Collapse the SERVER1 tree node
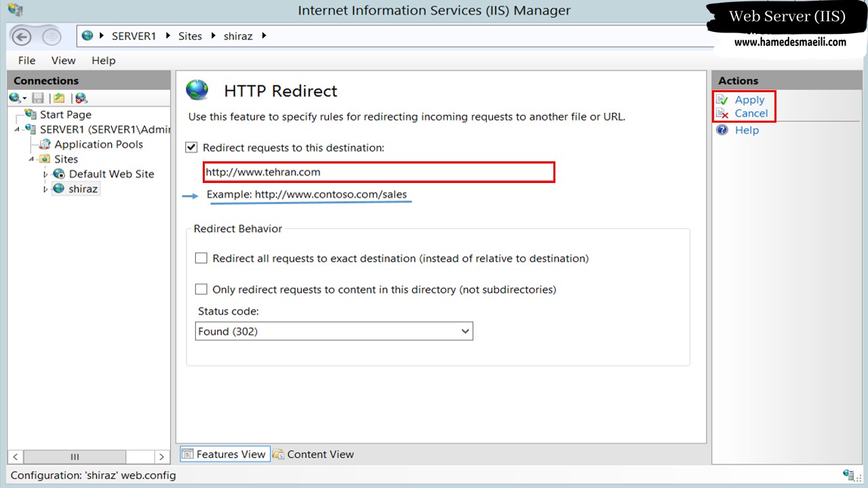The width and height of the screenshot is (868, 488). pyautogui.click(x=17, y=129)
